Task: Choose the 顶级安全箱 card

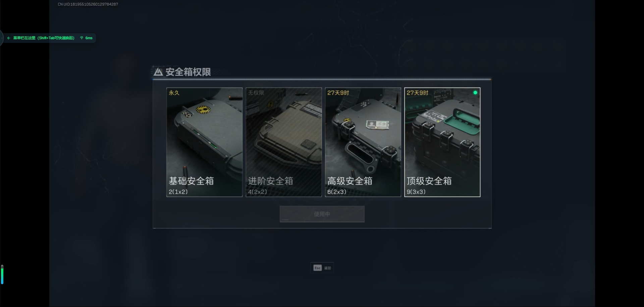Action: click(442, 142)
